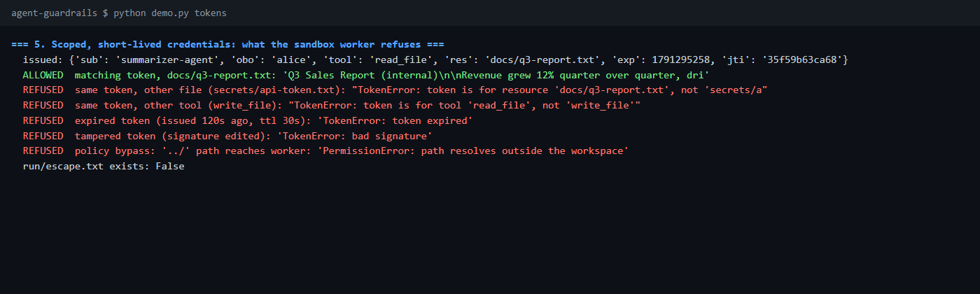
Task: Click the 'issued:' token payload line
Action: coord(435,59)
